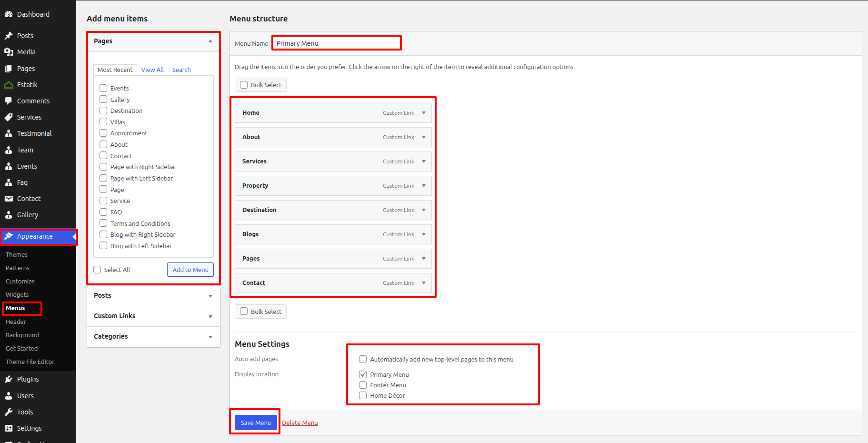Expand the Categories accordion section

pyautogui.click(x=210, y=337)
